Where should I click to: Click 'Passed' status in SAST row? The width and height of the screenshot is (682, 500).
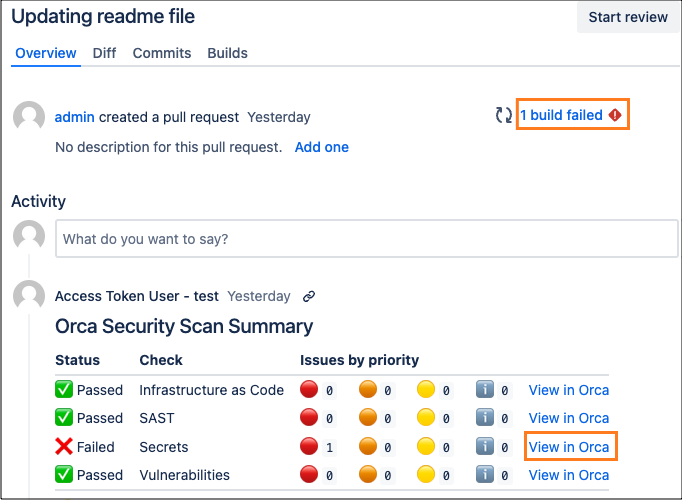click(x=100, y=418)
